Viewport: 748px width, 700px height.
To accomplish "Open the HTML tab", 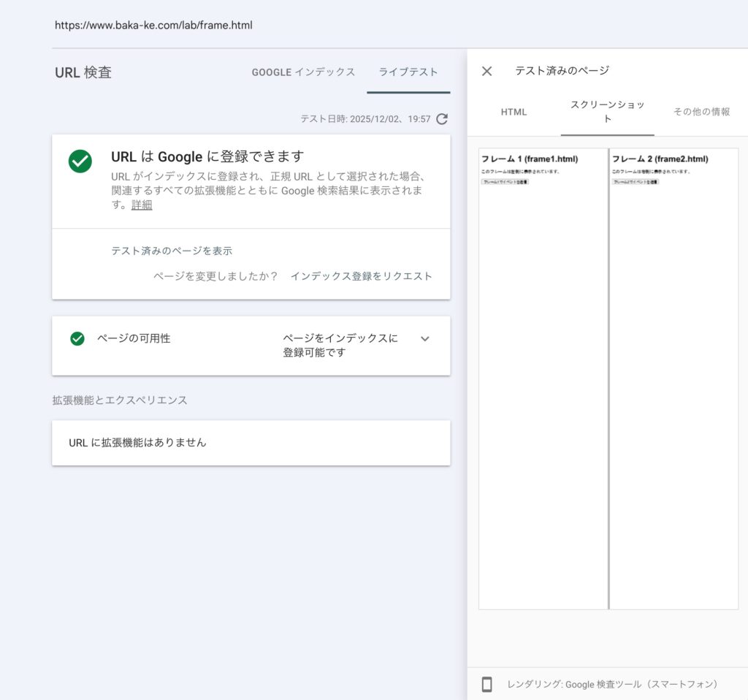I will click(x=514, y=112).
